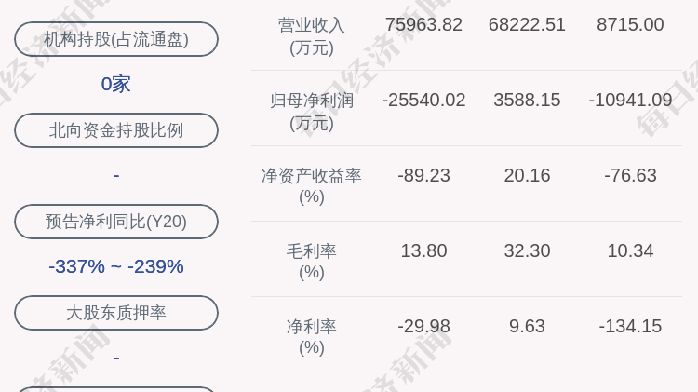This screenshot has height=392, width=698.
Task: Select the 营业收入(万元) row label
Action: (311, 36)
